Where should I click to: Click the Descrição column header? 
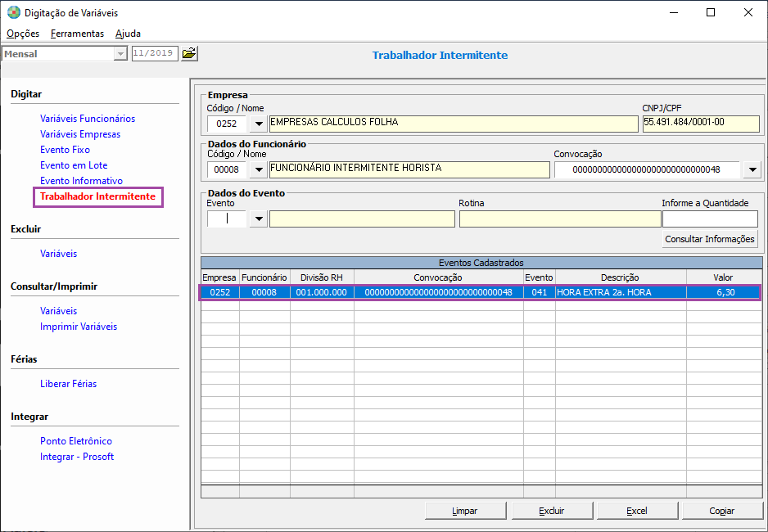pyautogui.click(x=621, y=277)
